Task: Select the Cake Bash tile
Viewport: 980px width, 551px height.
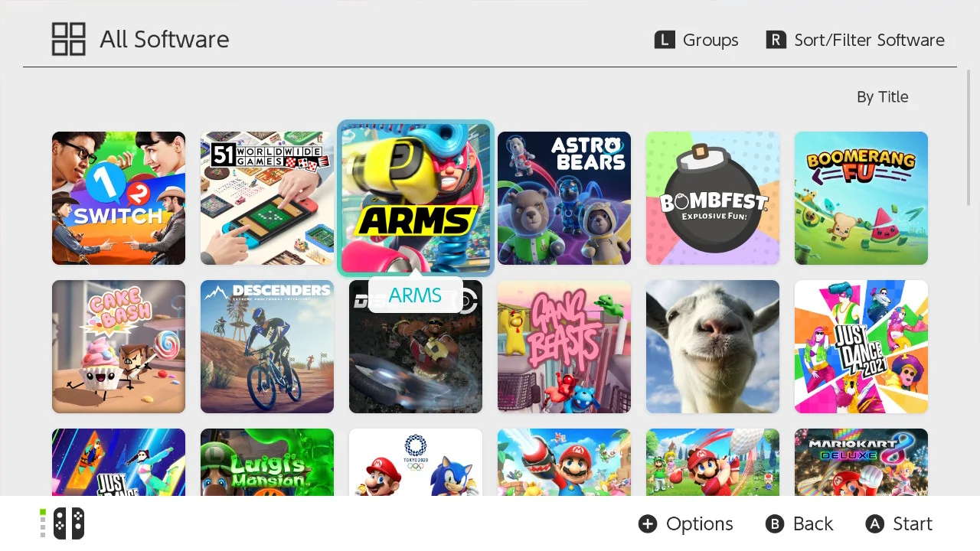Action: 119,347
